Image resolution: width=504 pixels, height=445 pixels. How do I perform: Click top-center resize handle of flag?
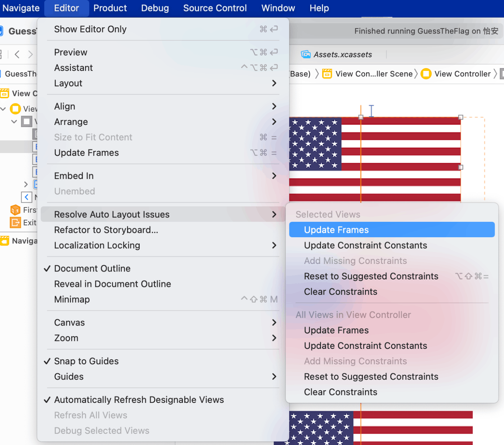point(361,117)
